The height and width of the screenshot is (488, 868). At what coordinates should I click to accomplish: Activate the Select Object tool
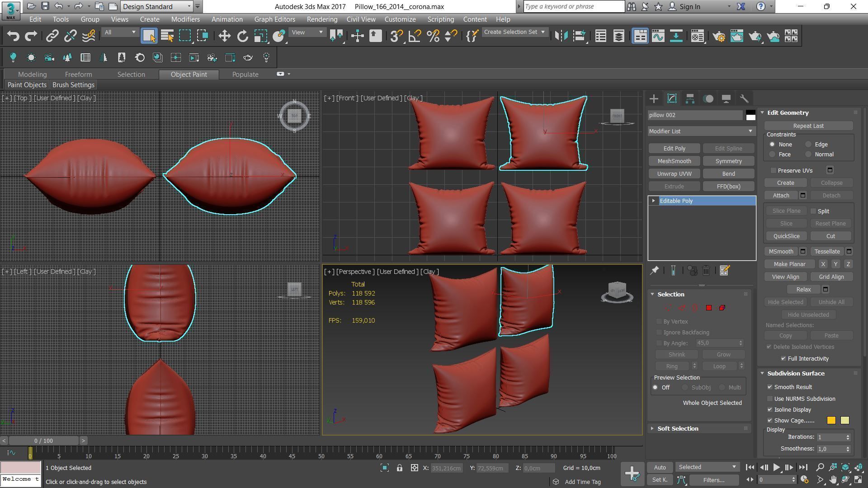pyautogui.click(x=149, y=36)
